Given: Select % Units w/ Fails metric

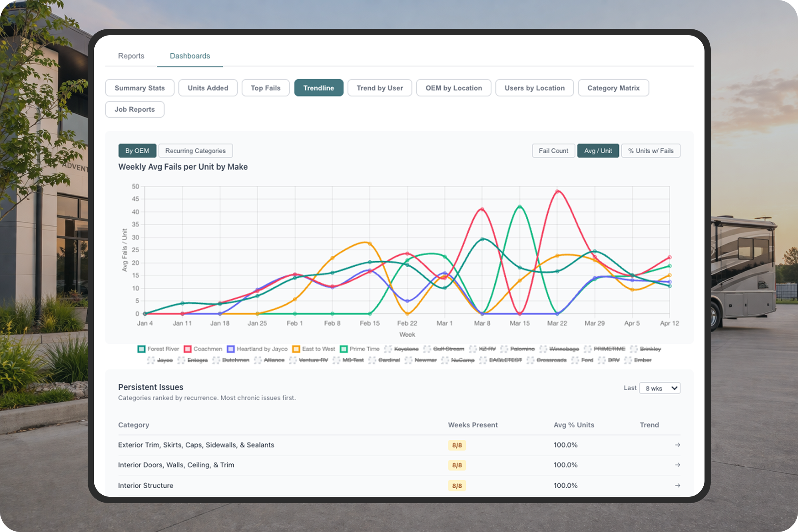Looking at the screenshot, I should [x=650, y=151].
